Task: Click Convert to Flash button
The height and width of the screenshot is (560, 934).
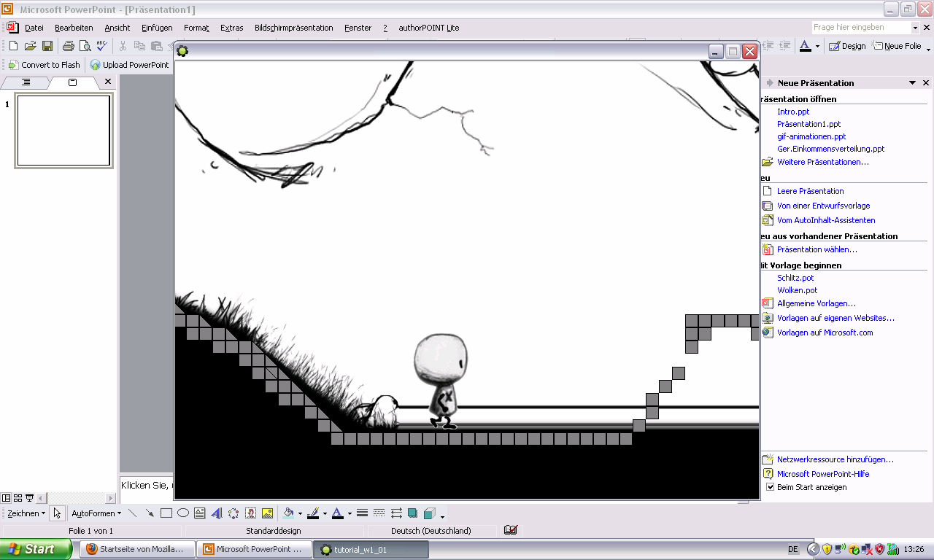Action: [45, 65]
